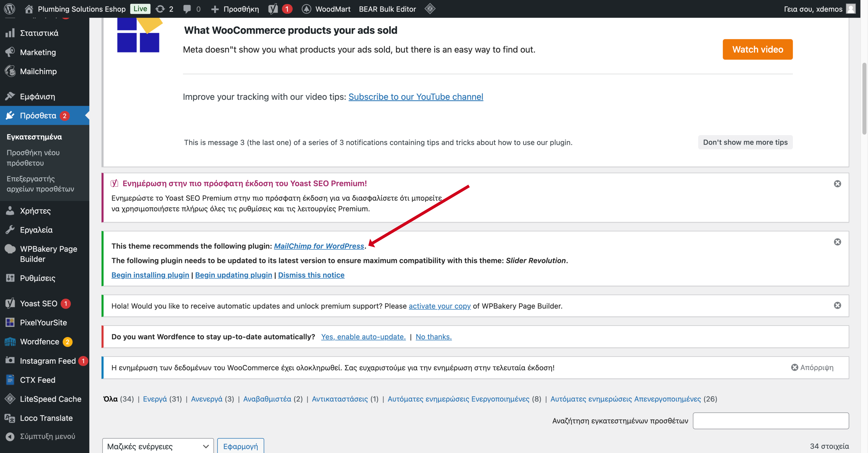Click the Όλα all plugins filter
868x453 pixels.
click(111, 399)
